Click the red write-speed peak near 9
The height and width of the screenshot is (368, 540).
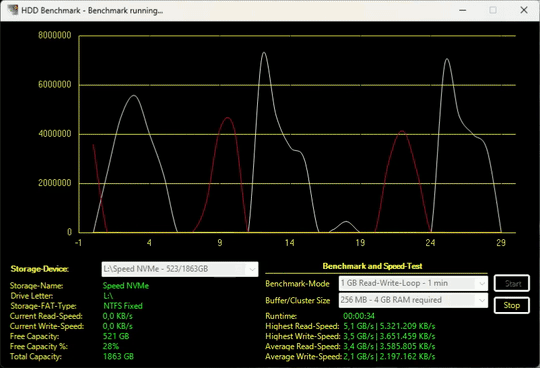[x=227, y=118]
